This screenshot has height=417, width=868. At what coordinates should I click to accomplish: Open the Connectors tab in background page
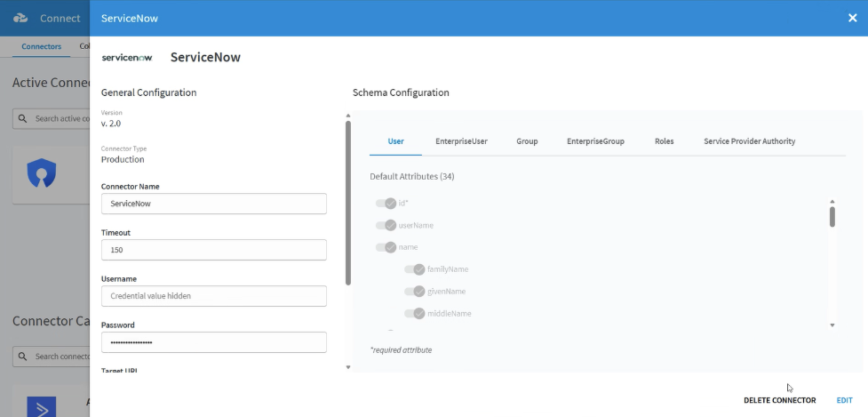click(42, 46)
